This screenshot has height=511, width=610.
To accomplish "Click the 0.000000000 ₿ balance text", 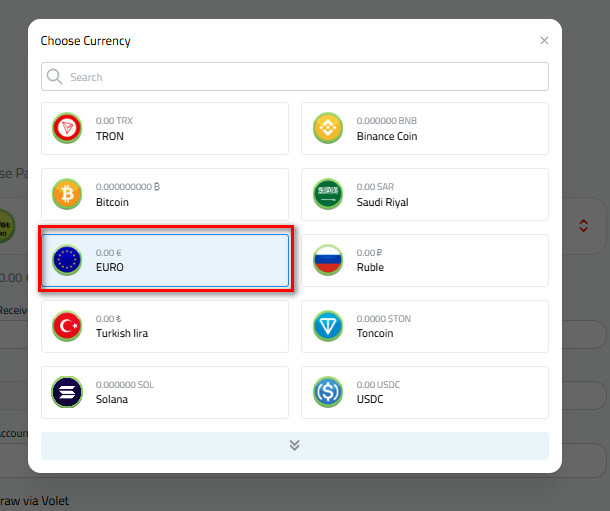I will coord(128,187).
